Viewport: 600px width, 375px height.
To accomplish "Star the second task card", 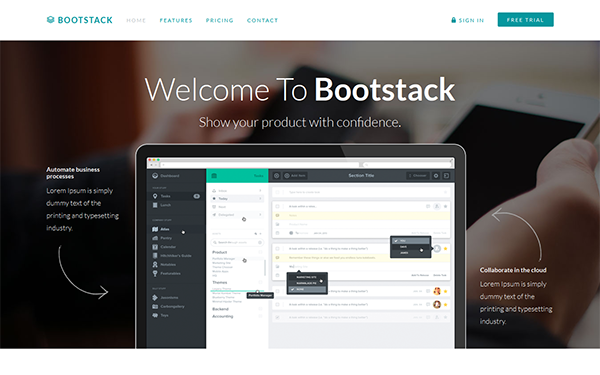I will pos(445,249).
